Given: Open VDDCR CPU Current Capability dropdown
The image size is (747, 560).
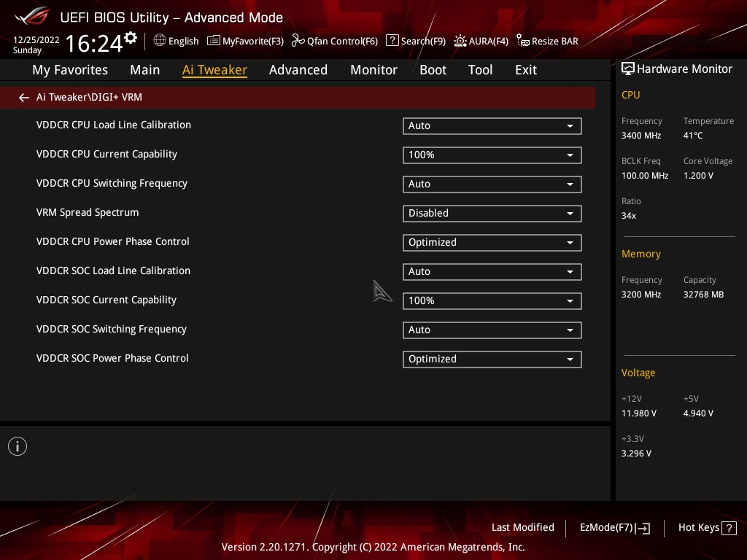Looking at the screenshot, I should point(492,155).
